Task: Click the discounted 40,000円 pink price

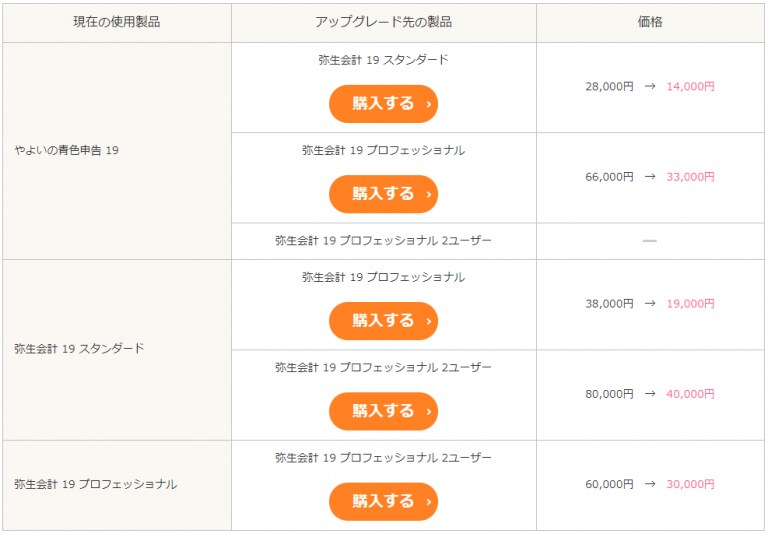Action: pos(690,394)
